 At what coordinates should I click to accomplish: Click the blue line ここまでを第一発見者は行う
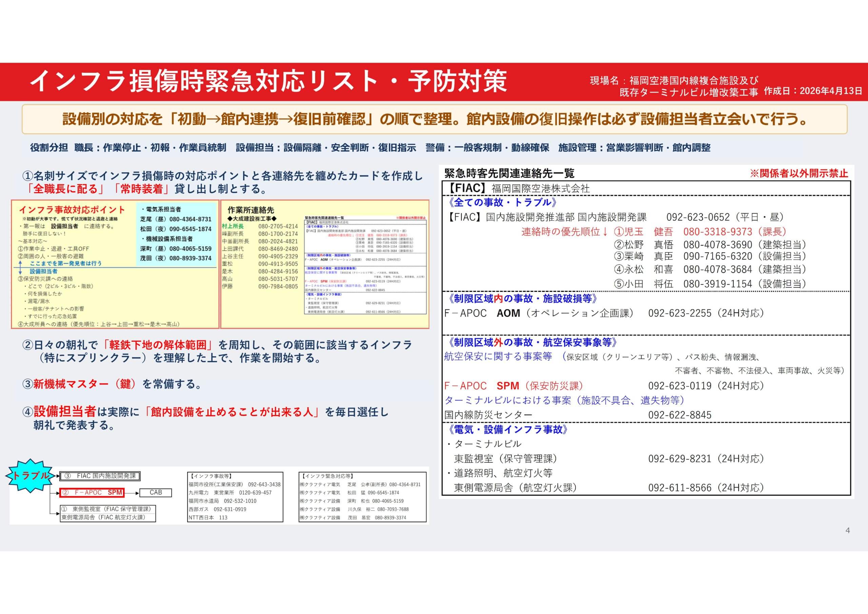pos(66,263)
